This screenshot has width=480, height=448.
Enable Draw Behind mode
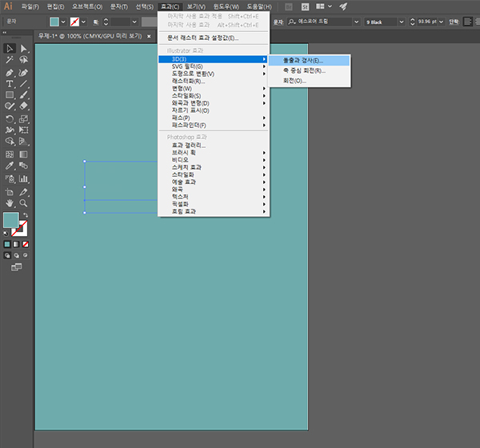point(16,255)
